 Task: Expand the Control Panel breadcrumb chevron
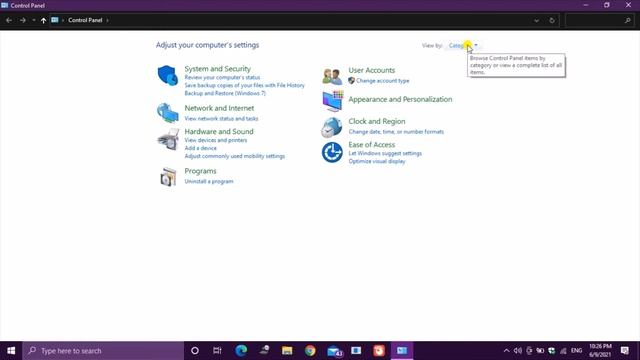[x=107, y=20]
